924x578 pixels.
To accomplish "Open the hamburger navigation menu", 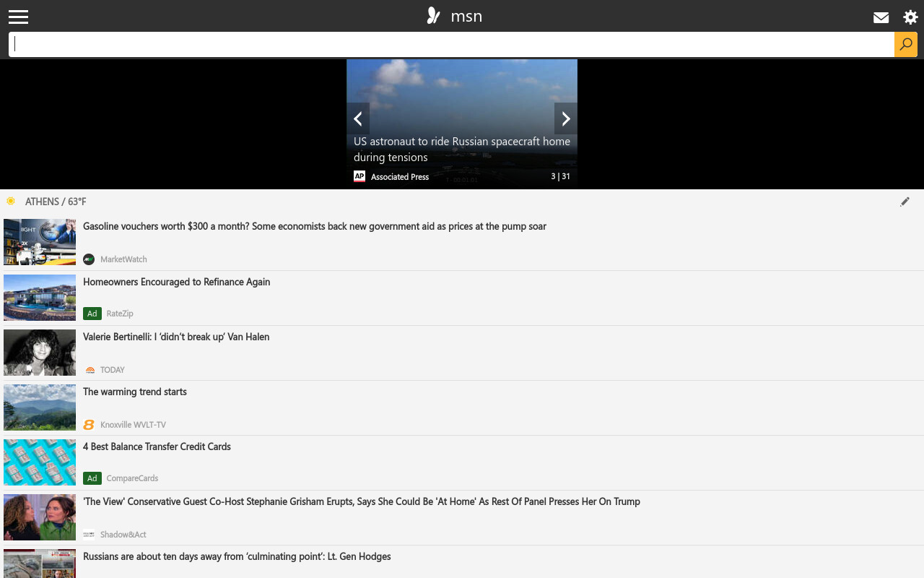I will point(18,17).
